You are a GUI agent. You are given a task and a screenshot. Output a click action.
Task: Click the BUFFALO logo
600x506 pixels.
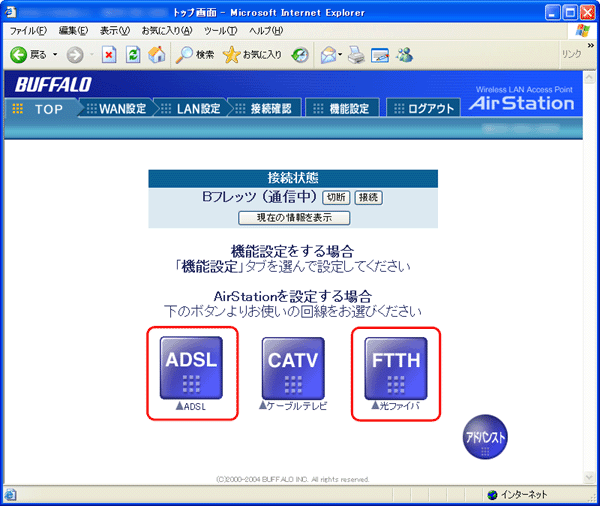click(x=54, y=85)
